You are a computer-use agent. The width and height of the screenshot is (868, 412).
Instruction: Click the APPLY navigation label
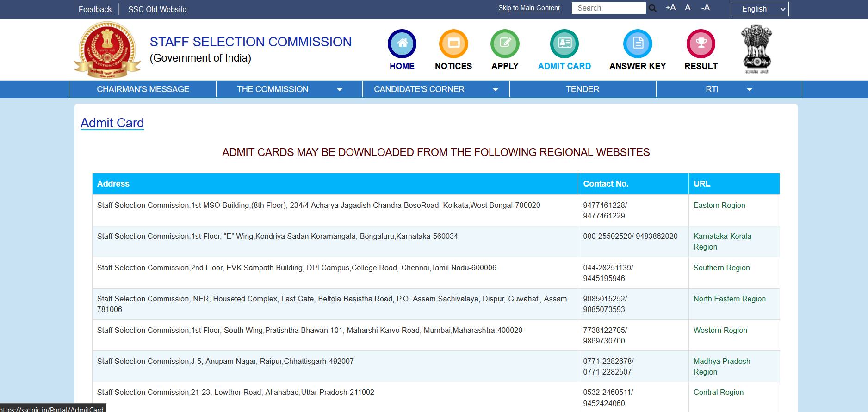point(505,66)
